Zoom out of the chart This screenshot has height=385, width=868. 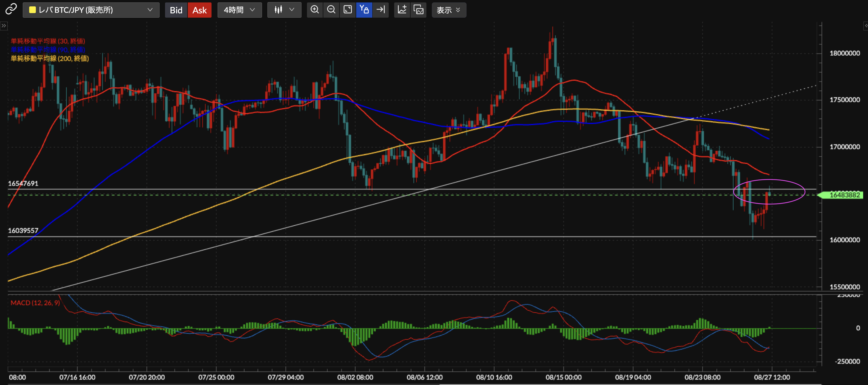331,10
